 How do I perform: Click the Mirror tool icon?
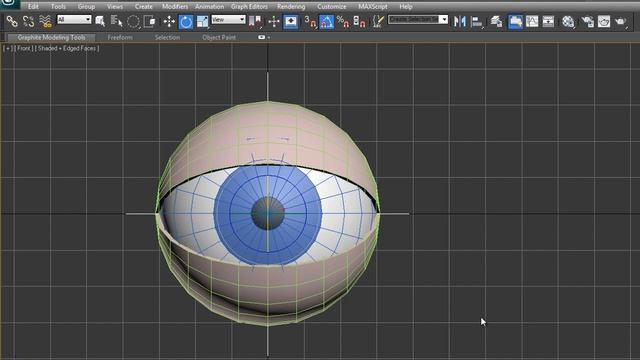pos(460,21)
